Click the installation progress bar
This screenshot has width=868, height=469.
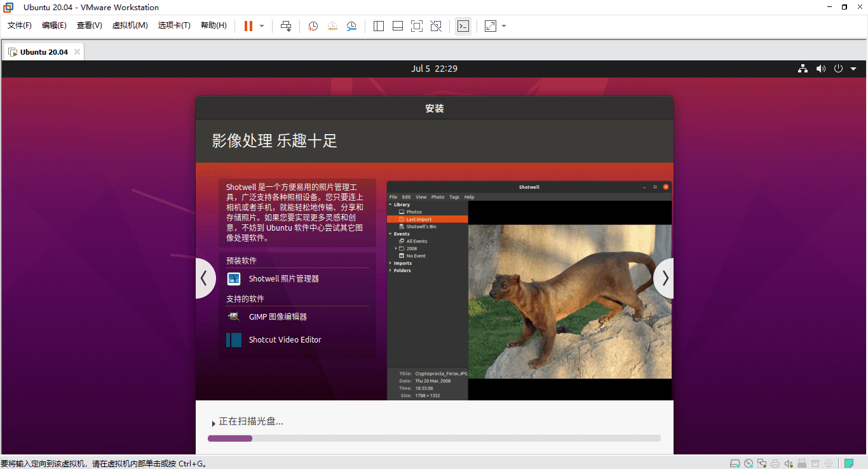point(434,438)
